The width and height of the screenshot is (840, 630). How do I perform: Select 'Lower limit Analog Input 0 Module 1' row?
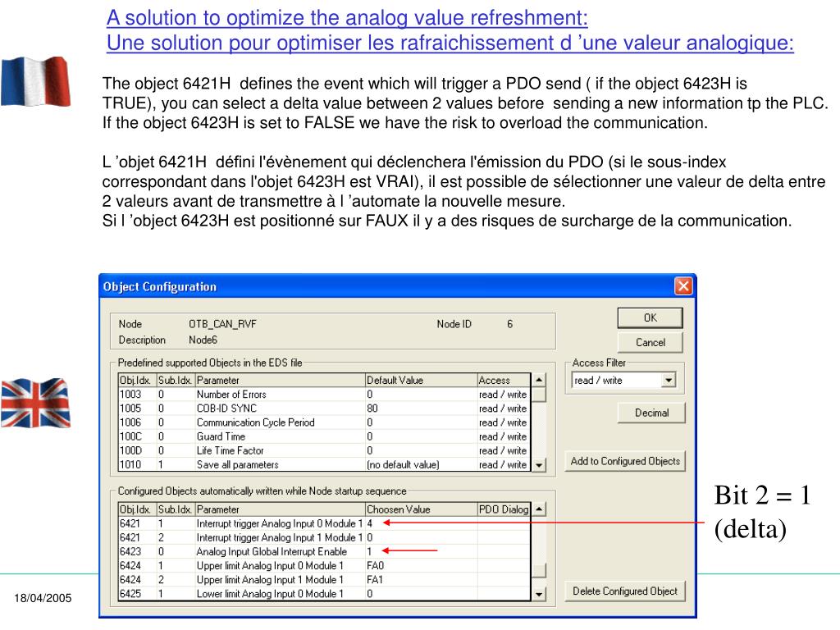pyautogui.click(x=324, y=594)
